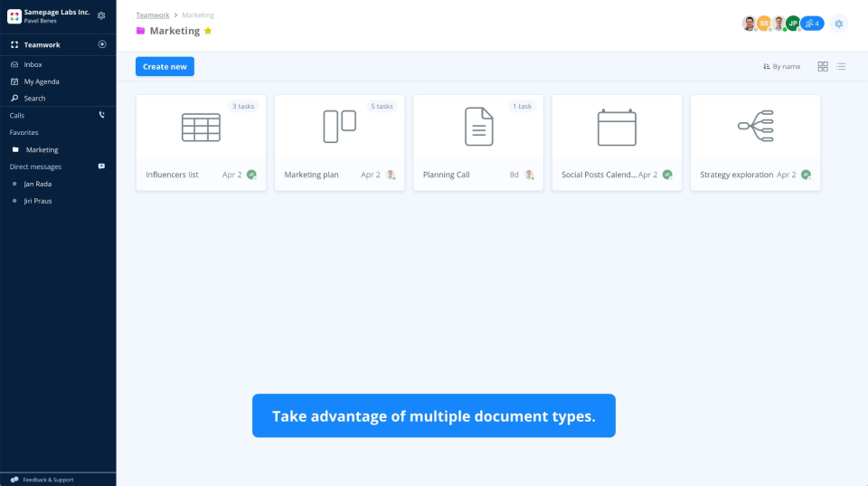868x486 pixels.
Task: Open Feedback & Support
Action: 48,480
